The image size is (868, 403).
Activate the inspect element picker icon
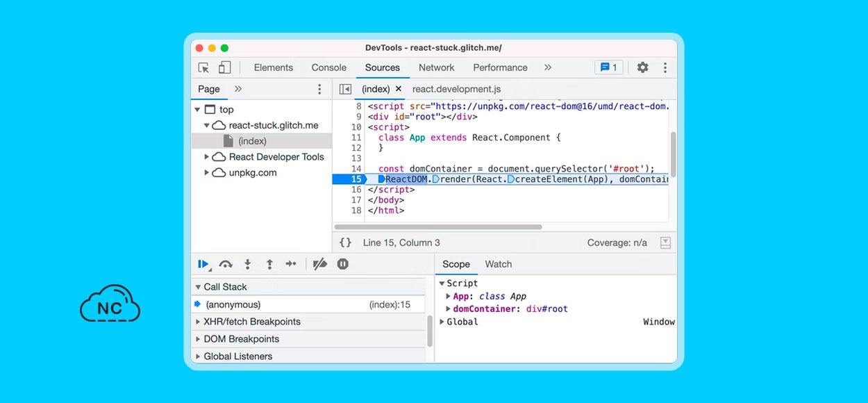pyautogui.click(x=203, y=67)
